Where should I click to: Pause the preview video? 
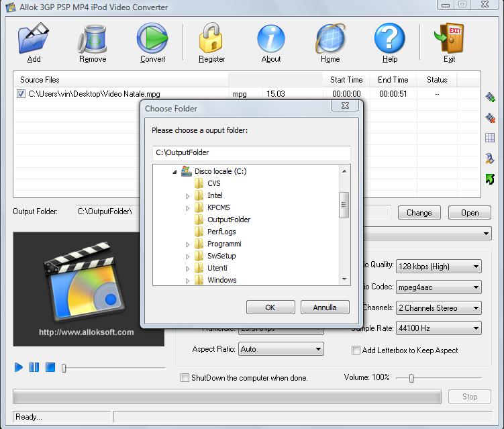pyautogui.click(x=34, y=367)
